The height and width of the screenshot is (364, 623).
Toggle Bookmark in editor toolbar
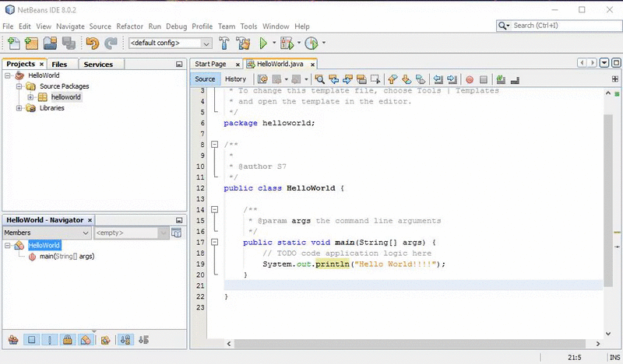pos(421,79)
